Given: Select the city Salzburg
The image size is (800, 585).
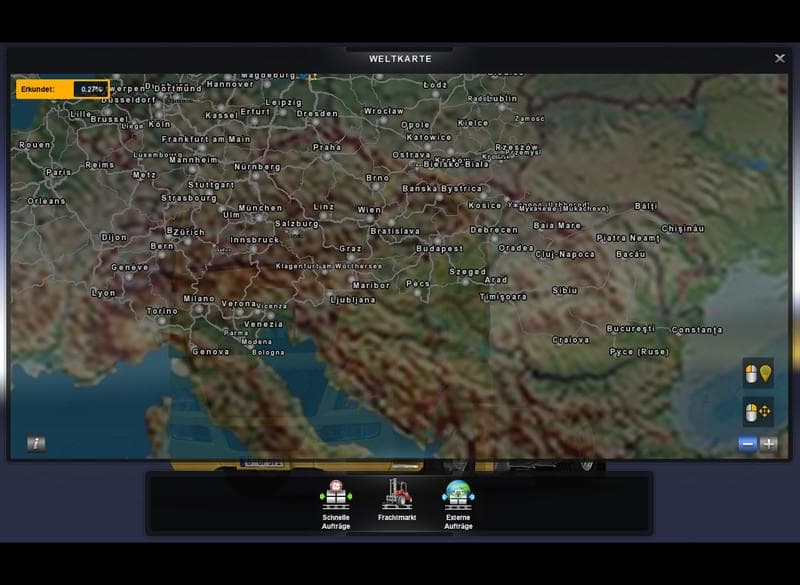Looking at the screenshot, I should coord(296,223).
